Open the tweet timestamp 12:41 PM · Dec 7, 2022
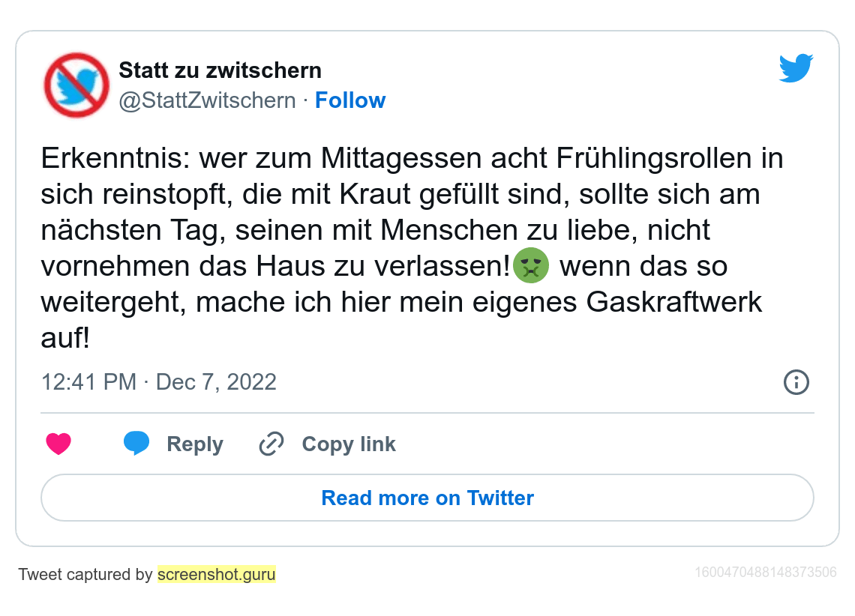 click(159, 382)
